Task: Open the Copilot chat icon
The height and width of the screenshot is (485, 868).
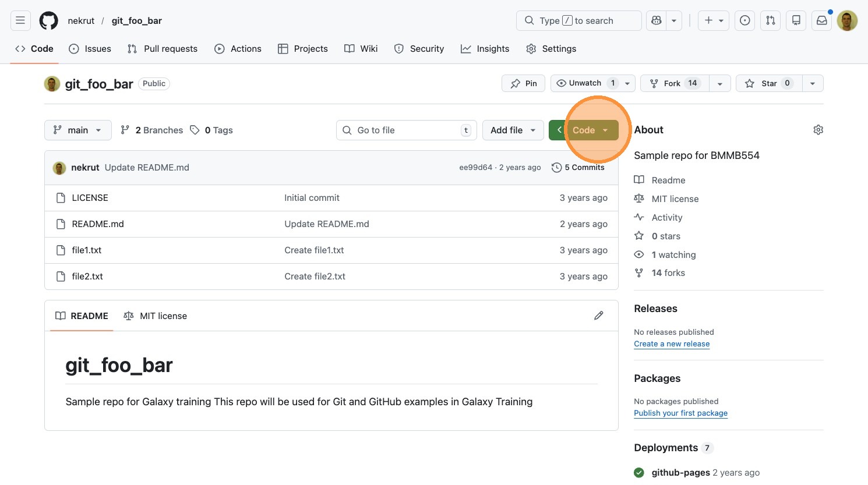Action: click(x=657, y=21)
